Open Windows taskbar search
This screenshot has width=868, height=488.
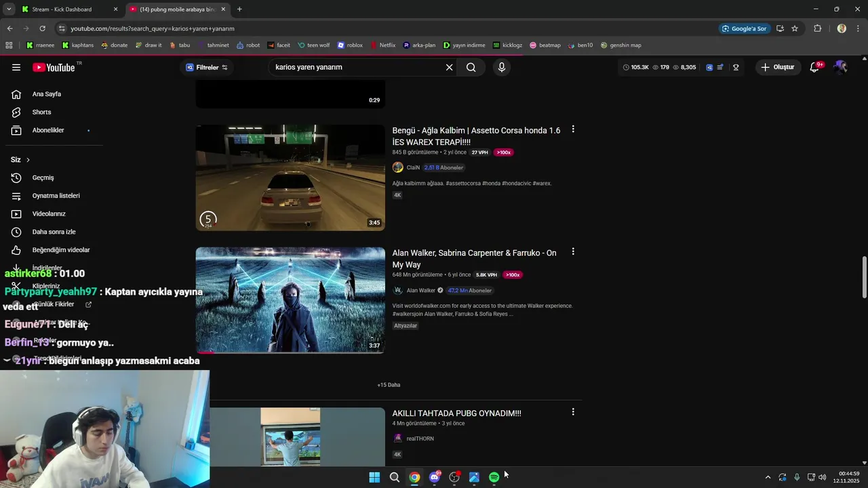click(x=394, y=477)
